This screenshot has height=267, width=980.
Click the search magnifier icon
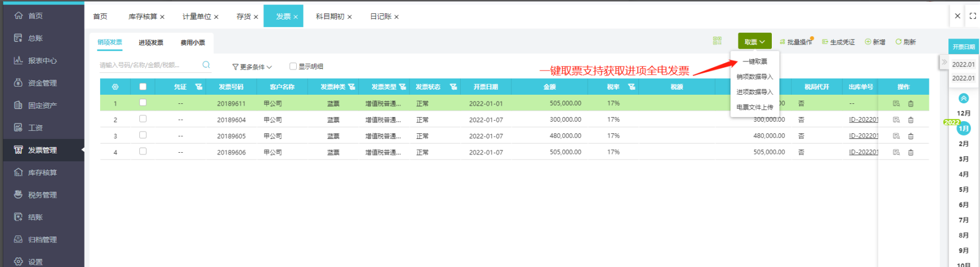point(206,65)
